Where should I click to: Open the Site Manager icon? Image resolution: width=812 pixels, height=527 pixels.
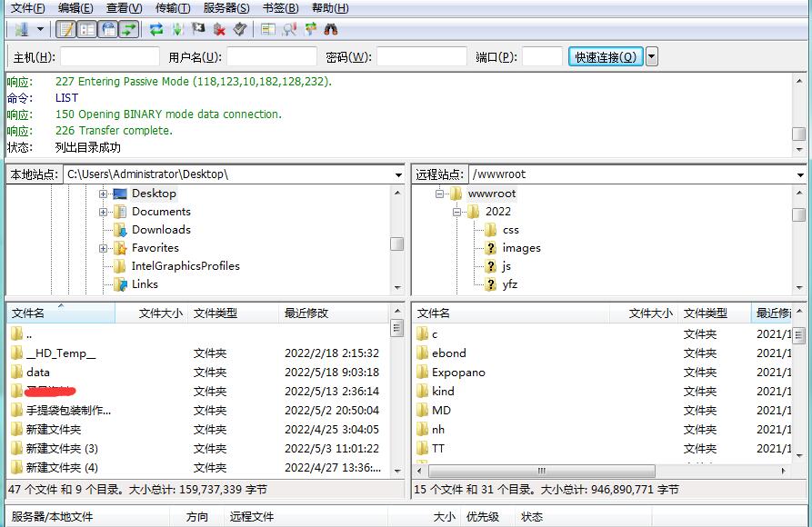19,29
